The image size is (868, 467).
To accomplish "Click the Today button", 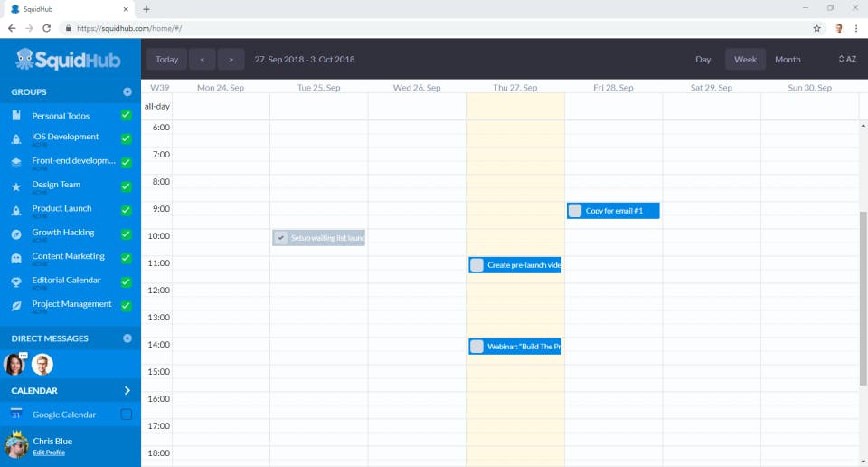I will pyautogui.click(x=166, y=59).
